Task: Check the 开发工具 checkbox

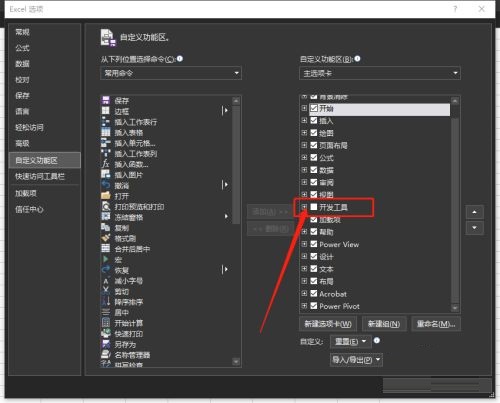Action: (x=314, y=207)
